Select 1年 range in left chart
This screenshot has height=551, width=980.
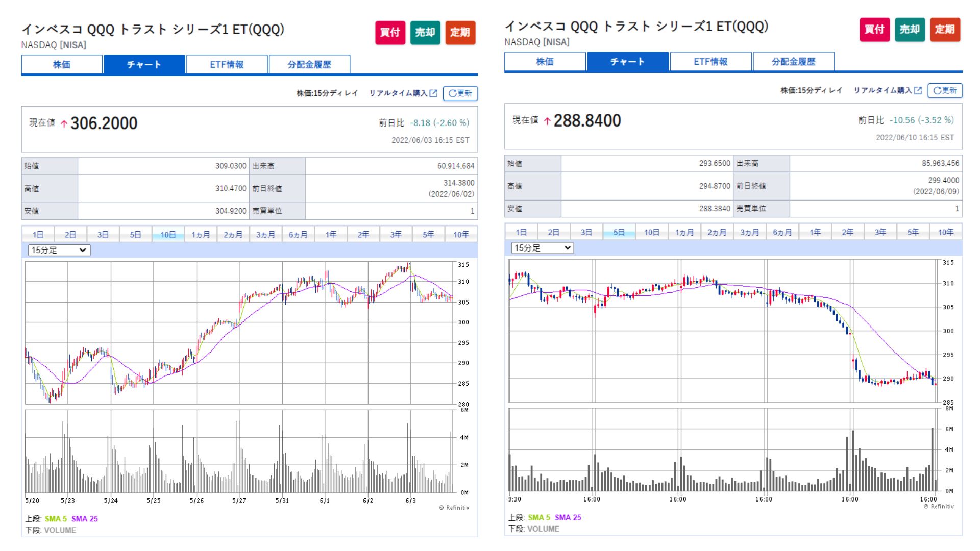[x=331, y=234]
